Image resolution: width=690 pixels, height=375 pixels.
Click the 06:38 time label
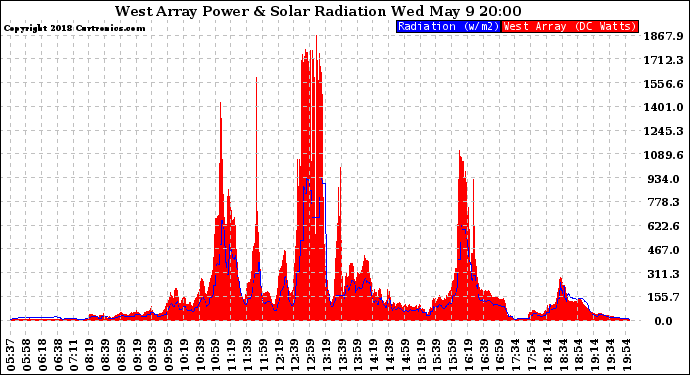pos(58,355)
